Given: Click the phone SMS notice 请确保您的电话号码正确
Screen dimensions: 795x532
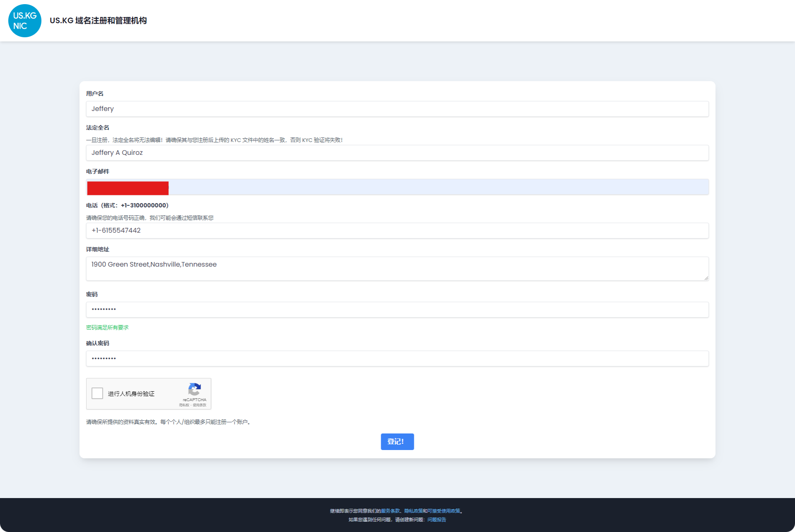Looking at the screenshot, I should tap(150, 218).
